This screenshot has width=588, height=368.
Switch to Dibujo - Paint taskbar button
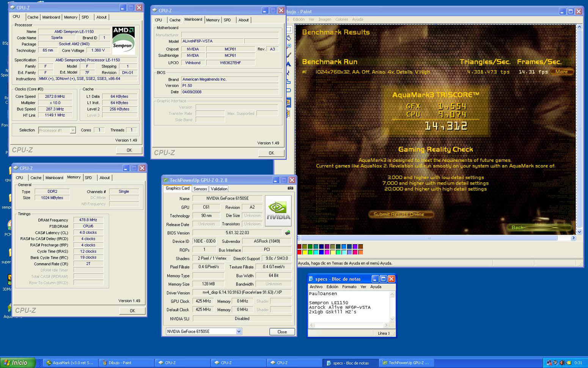[126, 363]
